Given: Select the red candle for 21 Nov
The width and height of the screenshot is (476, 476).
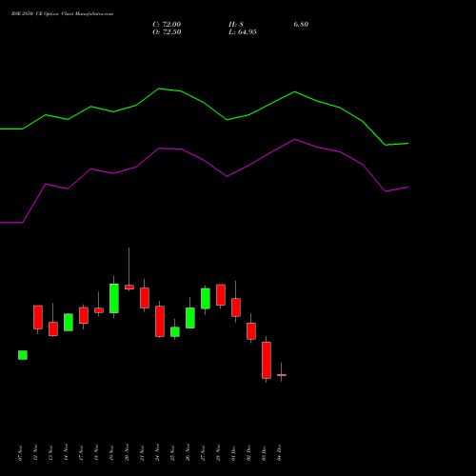Looking at the screenshot, I should 145,298.
